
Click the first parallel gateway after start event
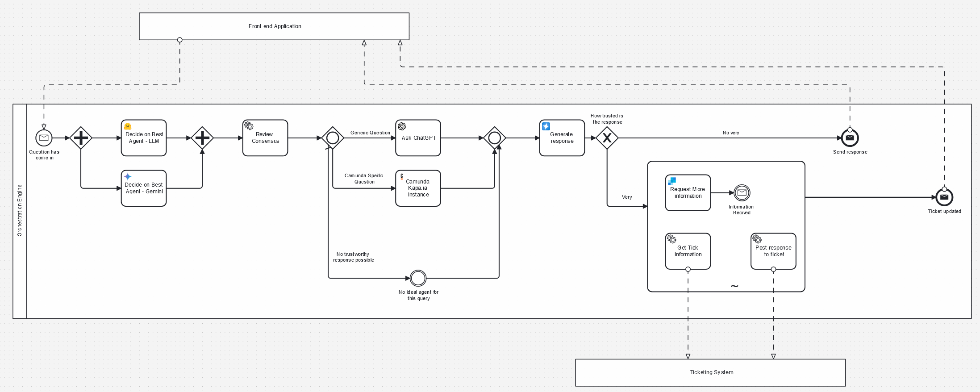coord(81,138)
